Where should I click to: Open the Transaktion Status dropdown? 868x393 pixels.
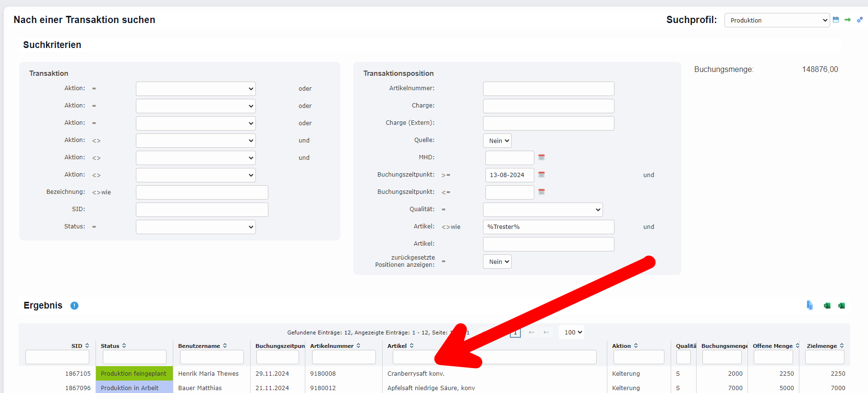pyautogui.click(x=196, y=227)
